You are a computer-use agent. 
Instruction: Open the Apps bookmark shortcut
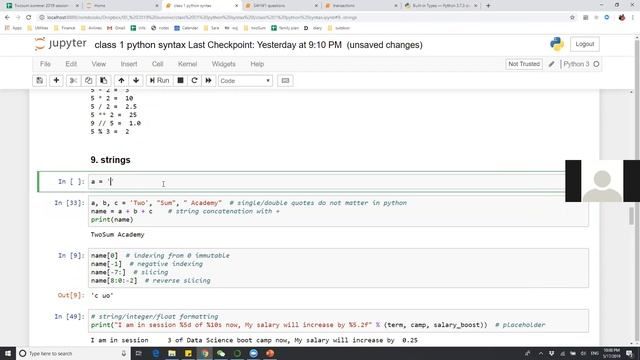13,28
